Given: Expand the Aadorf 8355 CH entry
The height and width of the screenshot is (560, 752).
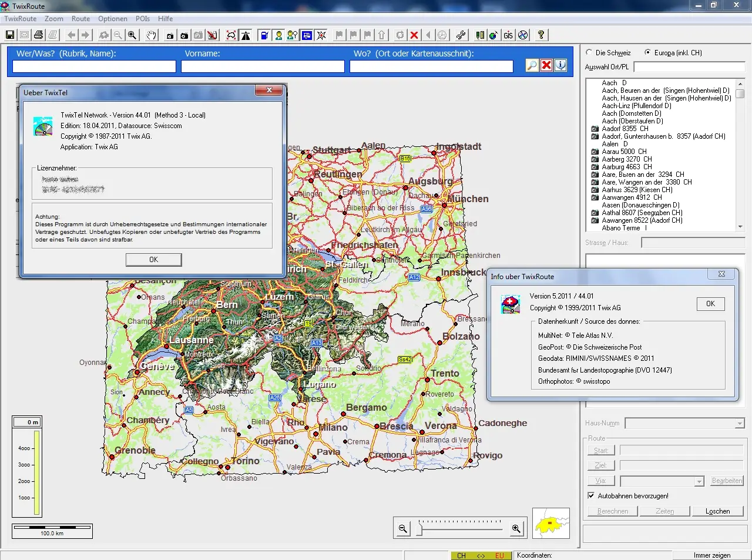Looking at the screenshot, I should point(594,128).
